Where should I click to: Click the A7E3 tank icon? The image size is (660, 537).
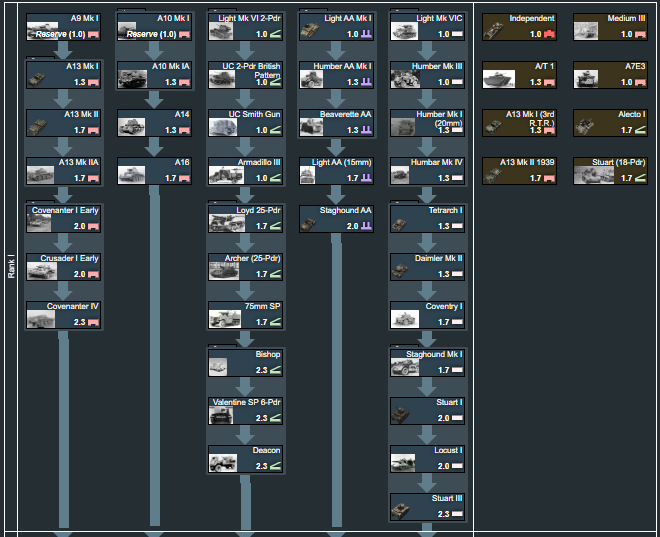click(x=586, y=79)
